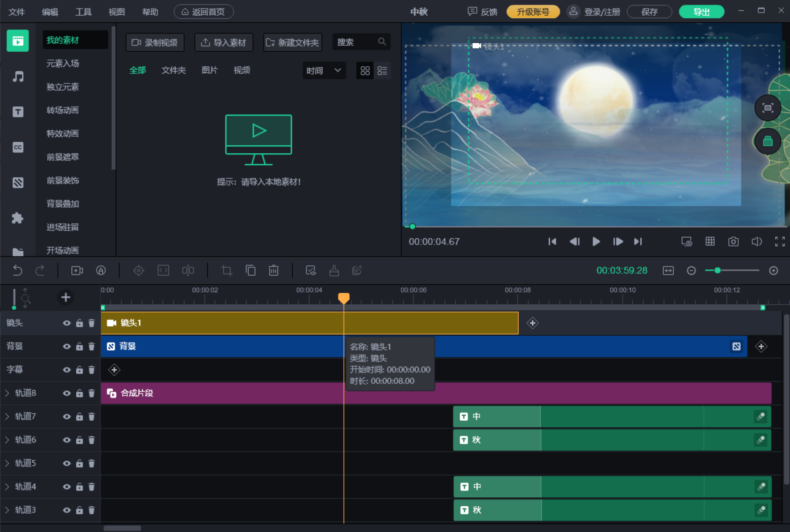Screen dimensions: 790x532
Task: Open the puzzle plugin sidebar icon
Action: [x=18, y=218]
